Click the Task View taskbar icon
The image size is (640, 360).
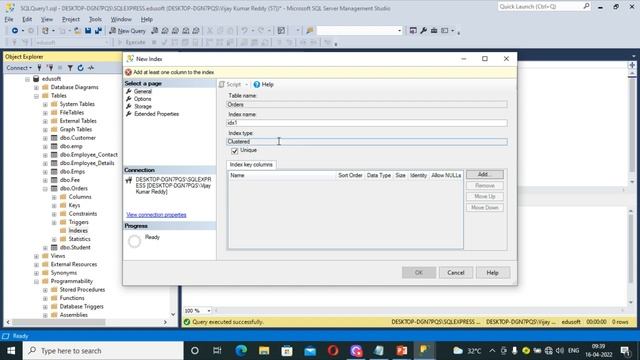pyautogui.click(x=217, y=351)
